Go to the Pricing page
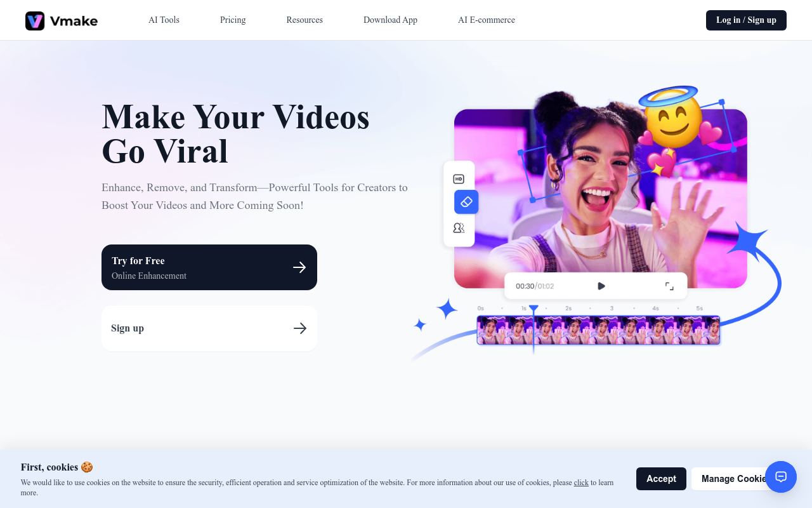The image size is (812, 508). (233, 20)
